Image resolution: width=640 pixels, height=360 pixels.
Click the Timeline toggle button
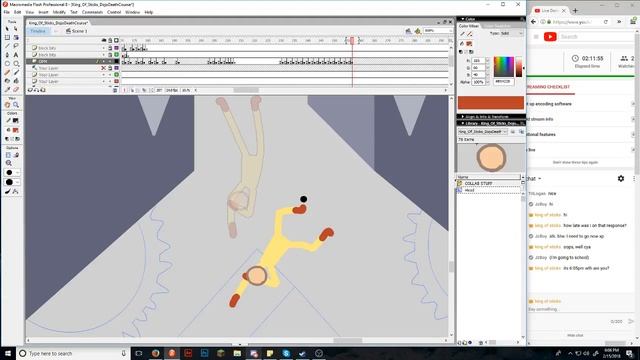pyautogui.click(x=38, y=31)
